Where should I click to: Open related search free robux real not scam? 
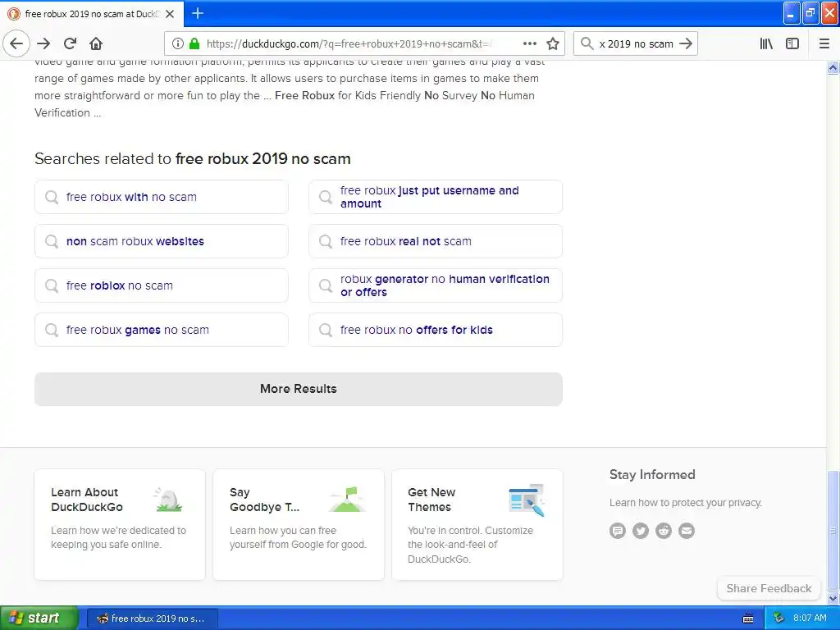coord(436,242)
